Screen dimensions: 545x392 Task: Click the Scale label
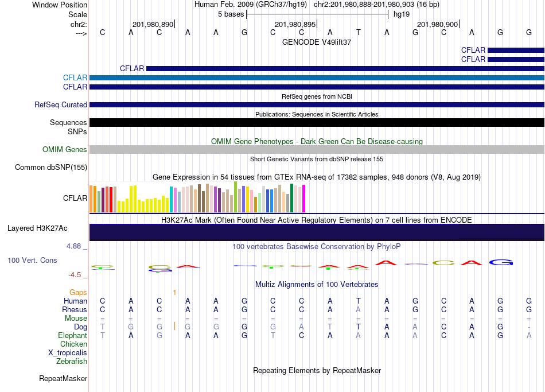[77, 14]
